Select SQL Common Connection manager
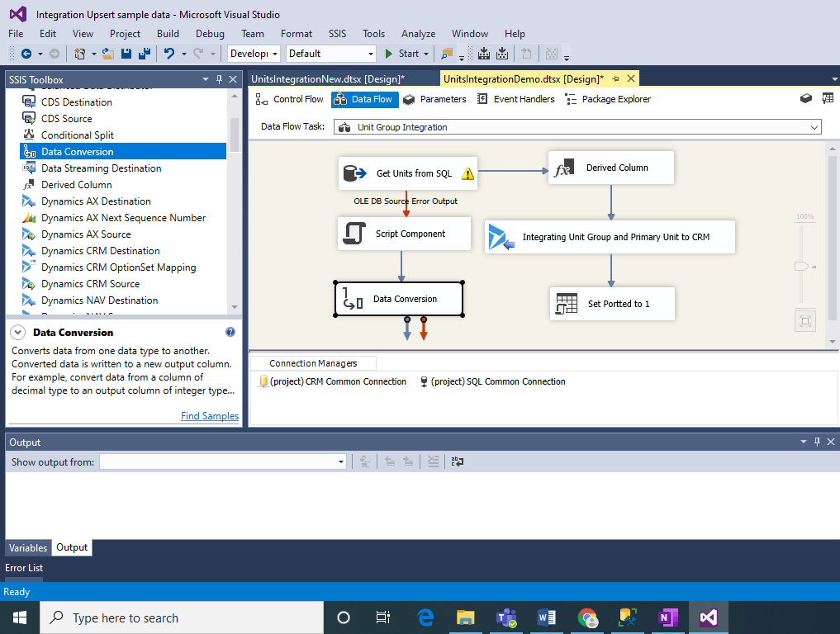This screenshot has height=634, width=840. click(x=492, y=381)
